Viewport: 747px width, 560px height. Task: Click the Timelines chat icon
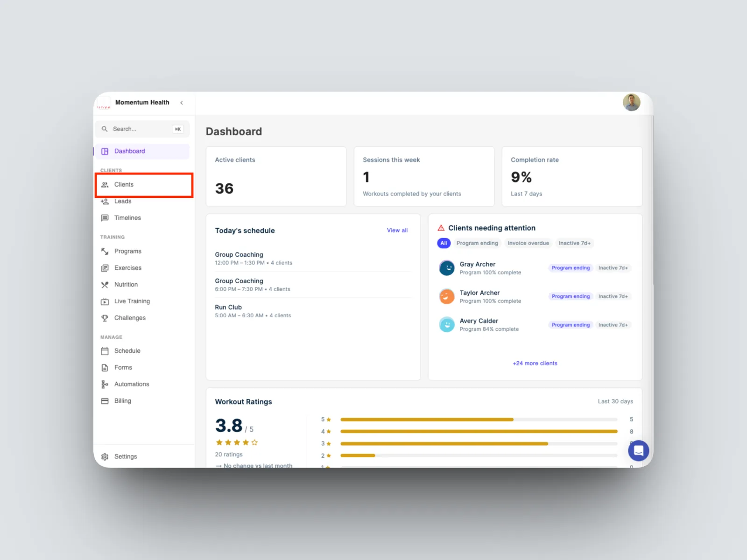tap(105, 218)
